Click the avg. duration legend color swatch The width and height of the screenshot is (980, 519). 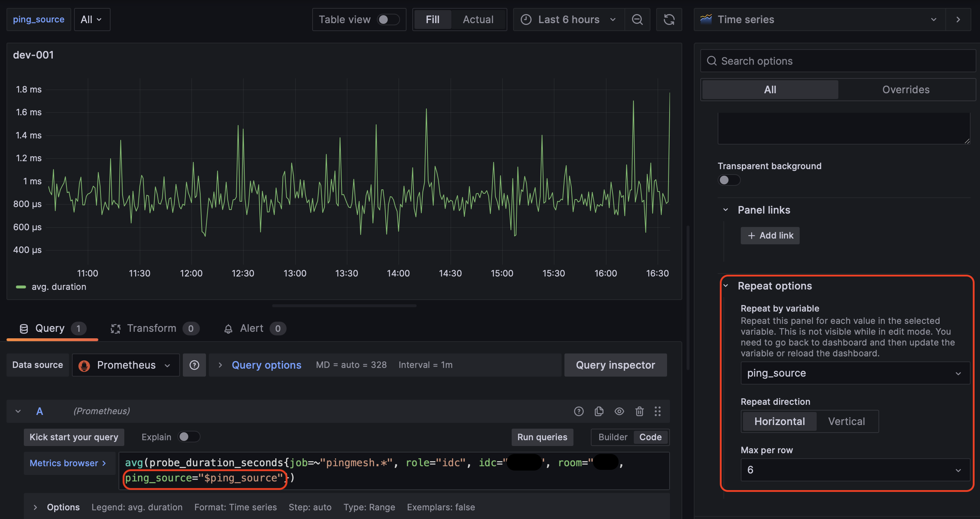pyautogui.click(x=21, y=287)
